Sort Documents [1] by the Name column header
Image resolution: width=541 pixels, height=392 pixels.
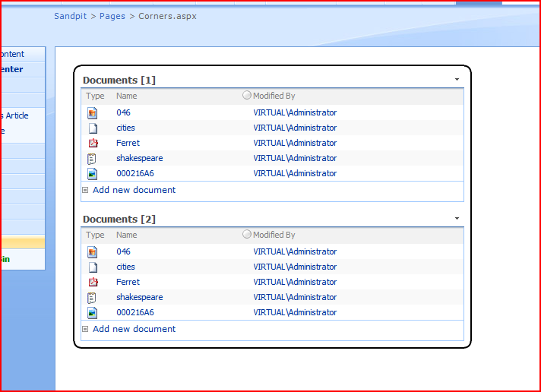click(x=126, y=96)
